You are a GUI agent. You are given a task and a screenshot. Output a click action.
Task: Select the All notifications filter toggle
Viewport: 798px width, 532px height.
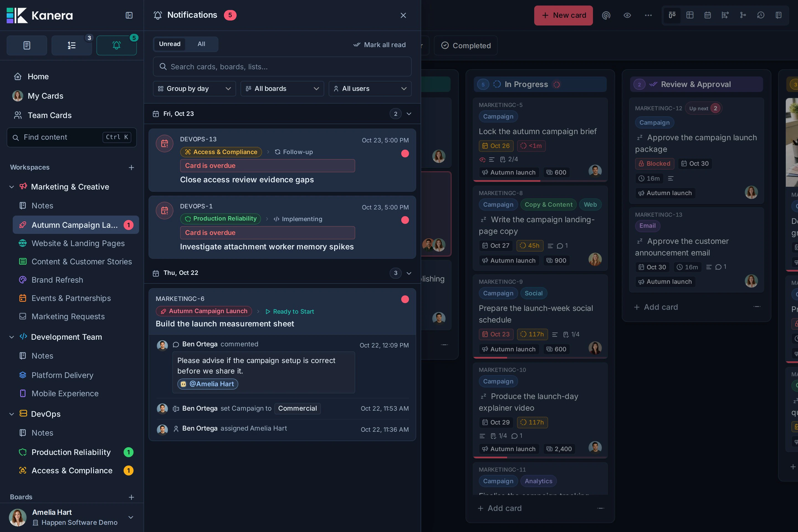click(201, 44)
